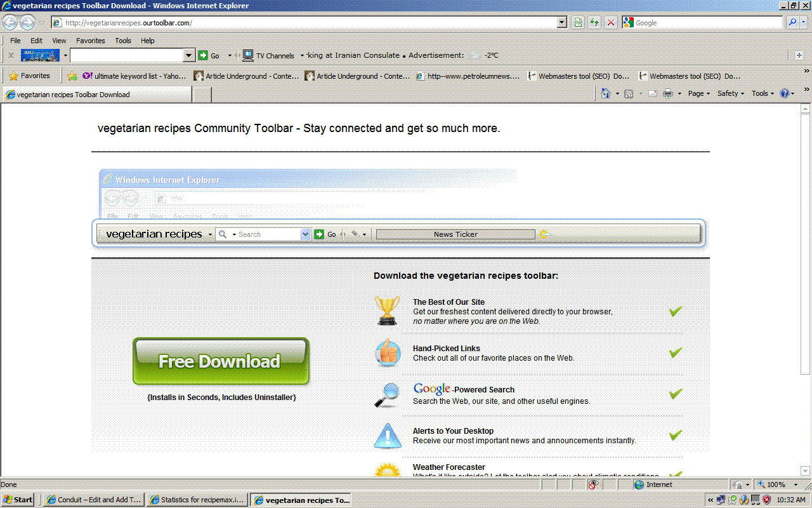Click the blue Help question mark icon
The image size is (812, 508).
pos(785,93)
